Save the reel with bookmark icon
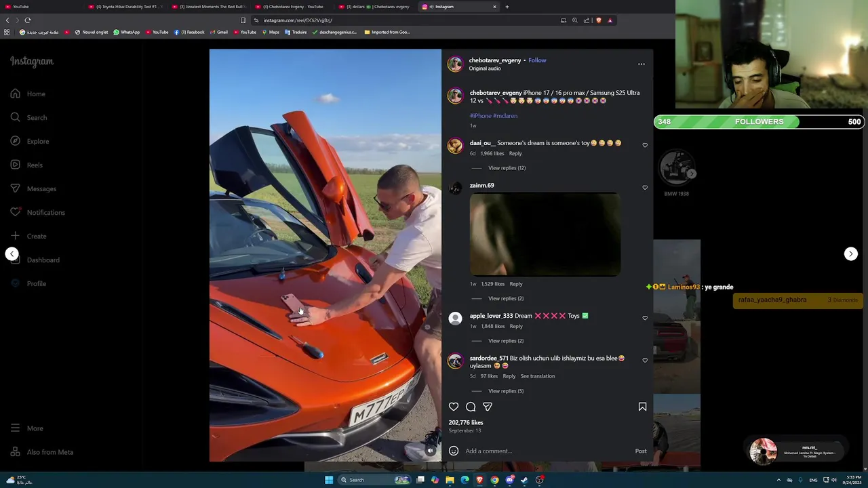The image size is (868, 488). click(642, 407)
